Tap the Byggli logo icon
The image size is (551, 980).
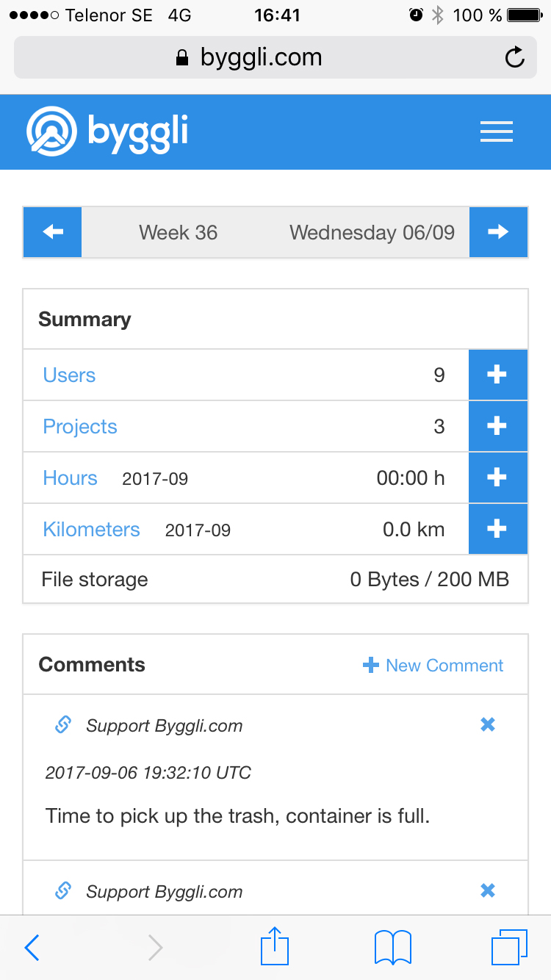pyautogui.click(x=51, y=132)
